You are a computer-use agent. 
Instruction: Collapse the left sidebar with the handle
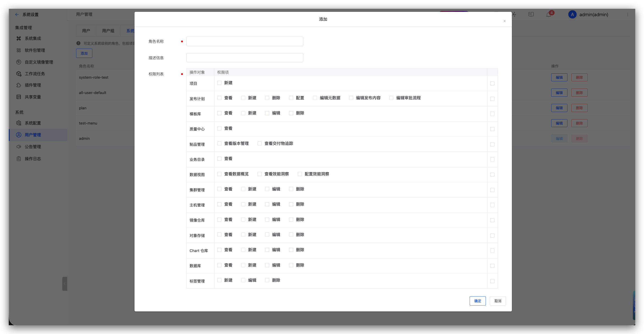click(x=65, y=284)
